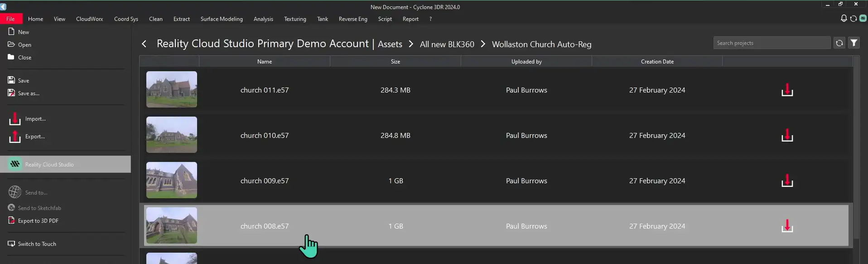Select the church 009.e57 thumbnail

pyautogui.click(x=172, y=180)
